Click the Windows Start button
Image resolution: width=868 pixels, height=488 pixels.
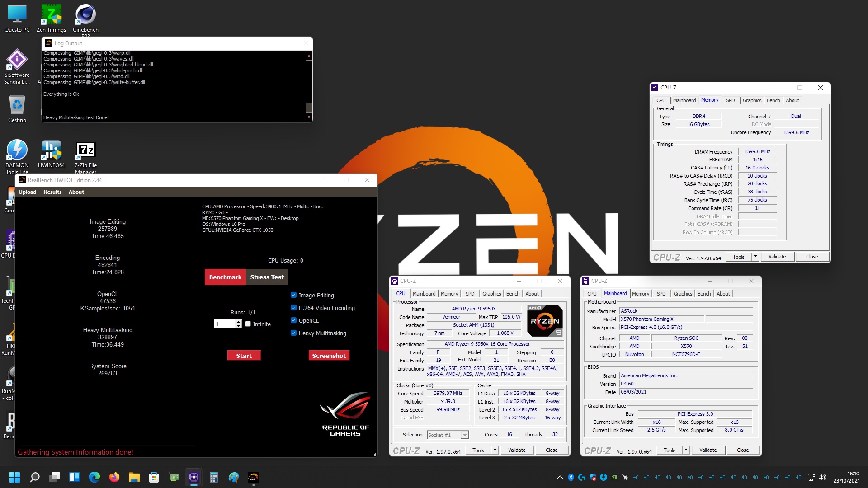(x=14, y=477)
